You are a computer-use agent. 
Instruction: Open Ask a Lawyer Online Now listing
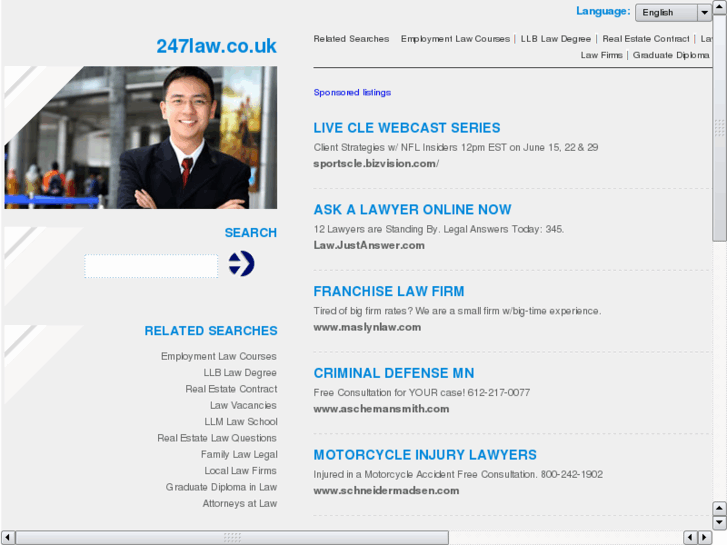pyautogui.click(x=412, y=210)
